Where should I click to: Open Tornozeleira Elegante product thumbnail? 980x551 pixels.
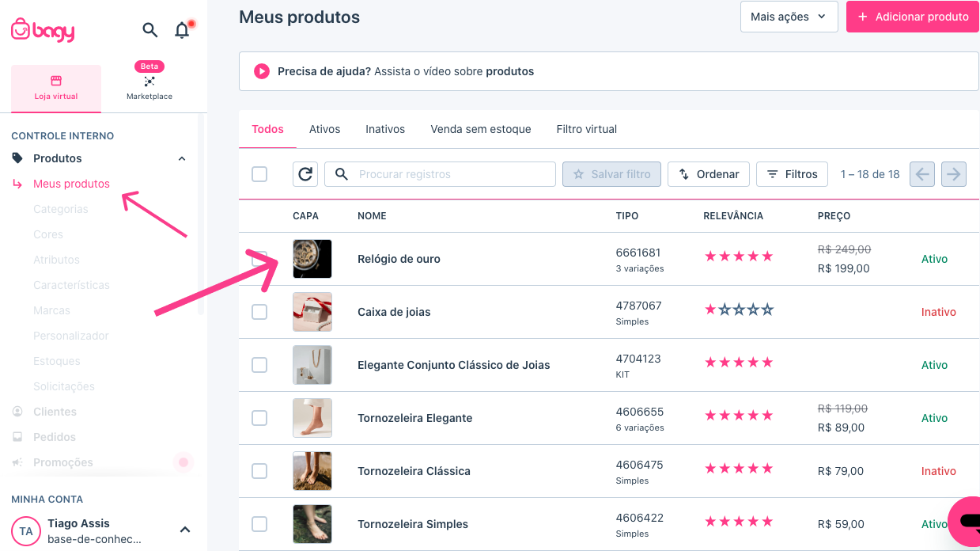pos(312,418)
